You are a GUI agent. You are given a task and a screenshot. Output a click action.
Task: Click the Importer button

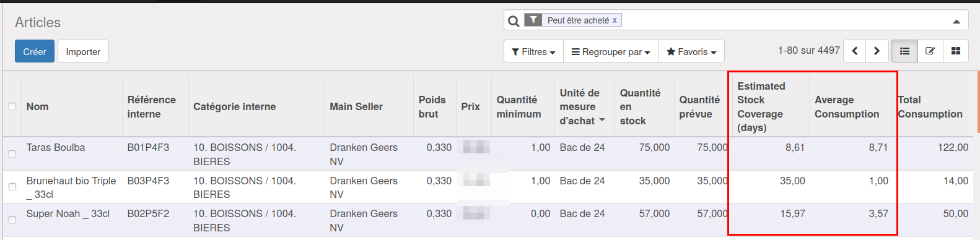pos(83,51)
